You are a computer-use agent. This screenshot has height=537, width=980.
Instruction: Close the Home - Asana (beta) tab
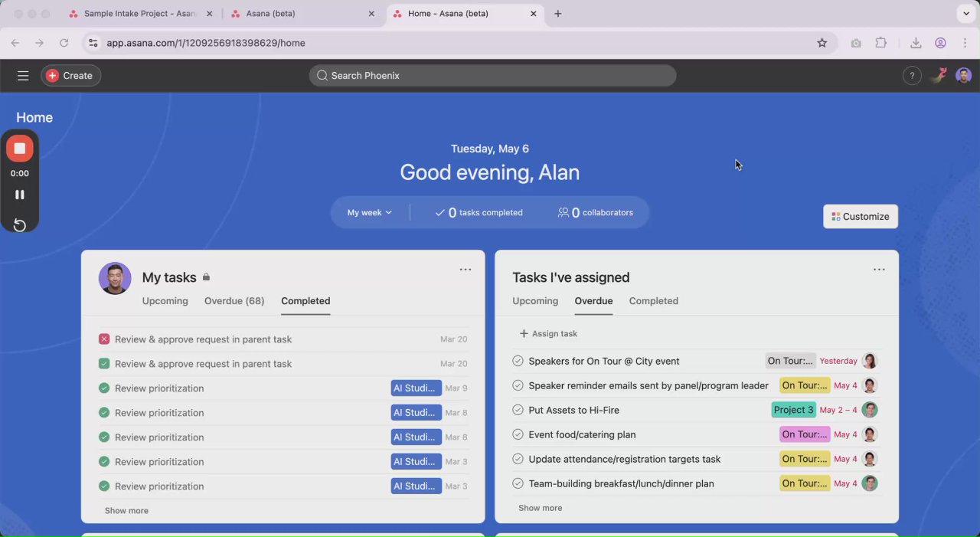(534, 14)
